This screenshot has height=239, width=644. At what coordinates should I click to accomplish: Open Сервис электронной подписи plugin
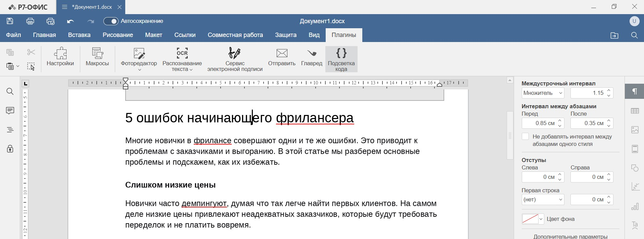[235, 59]
